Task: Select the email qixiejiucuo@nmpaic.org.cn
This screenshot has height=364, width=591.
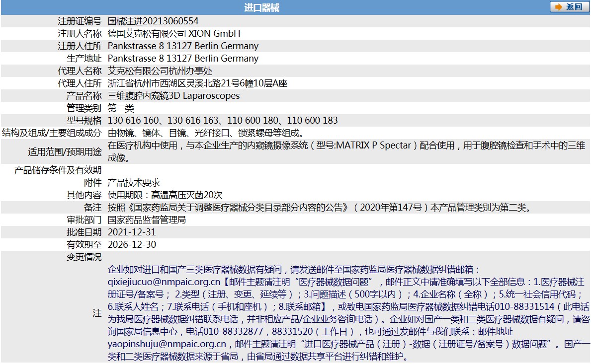Action: [164, 282]
